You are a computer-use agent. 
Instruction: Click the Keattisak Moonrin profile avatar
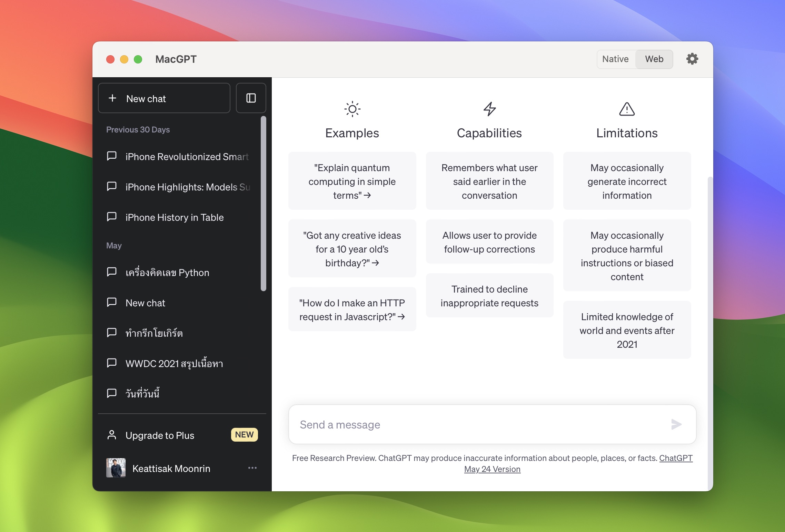[x=116, y=468]
